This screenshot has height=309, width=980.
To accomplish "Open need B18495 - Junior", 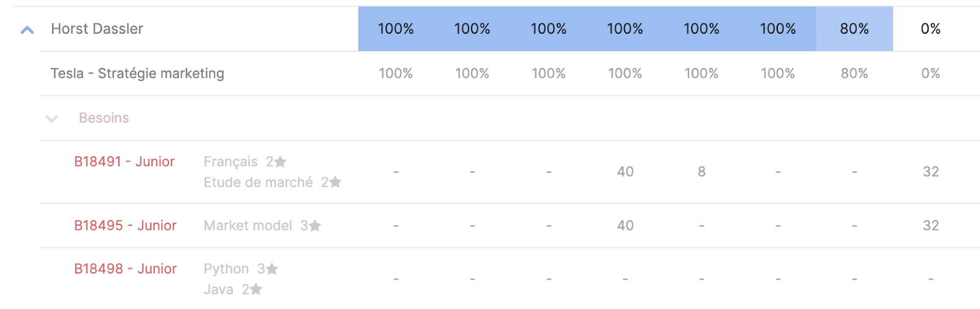I will [125, 226].
